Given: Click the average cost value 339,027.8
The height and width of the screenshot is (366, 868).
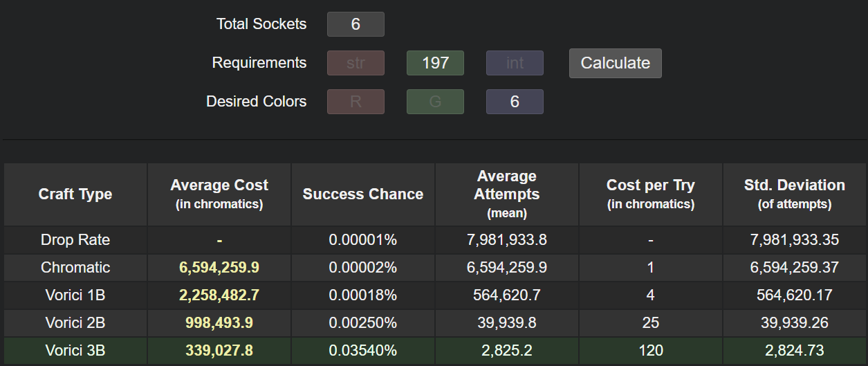Looking at the screenshot, I should pyautogui.click(x=219, y=351).
